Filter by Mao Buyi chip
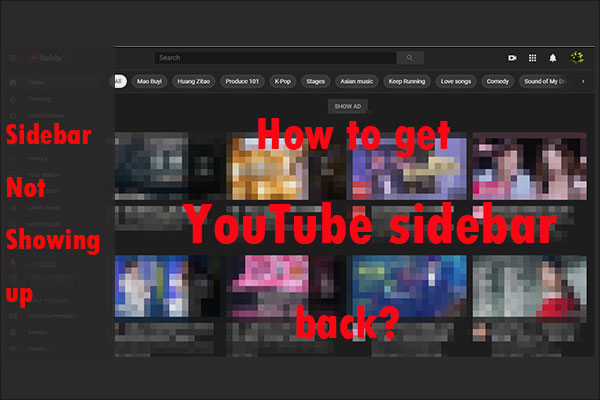This screenshot has width=600, height=400. click(x=150, y=81)
